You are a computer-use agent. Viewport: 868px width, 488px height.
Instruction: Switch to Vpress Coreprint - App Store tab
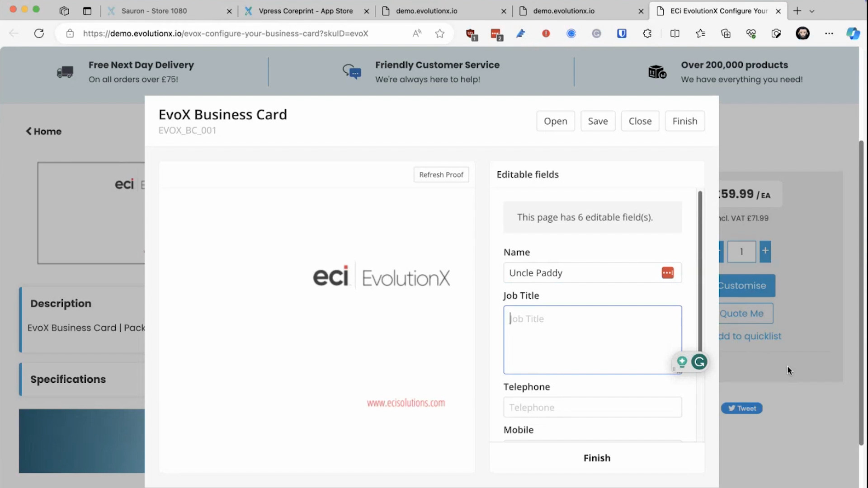pyautogui.click(x=305, y=11)
